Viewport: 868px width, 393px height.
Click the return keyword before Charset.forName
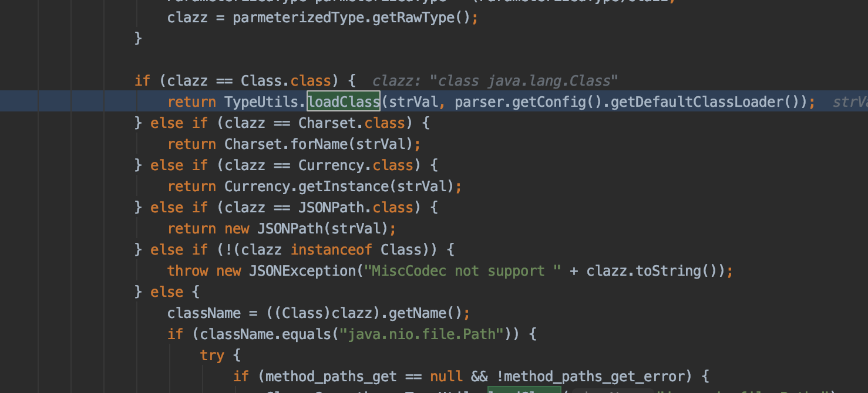pos(192,144)
